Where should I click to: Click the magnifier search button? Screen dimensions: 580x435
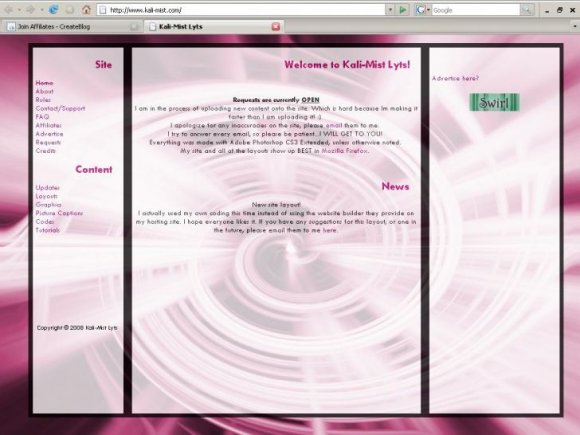(x=526, y=10)
